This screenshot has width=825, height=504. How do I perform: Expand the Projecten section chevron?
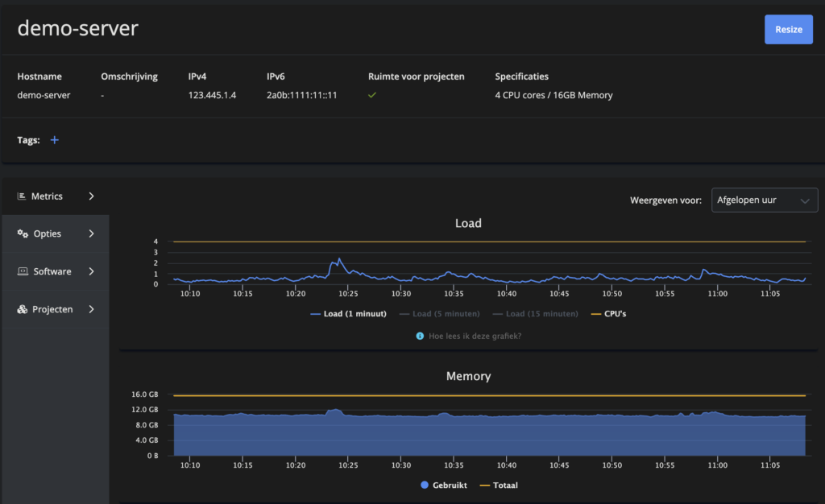pos(92,309)
